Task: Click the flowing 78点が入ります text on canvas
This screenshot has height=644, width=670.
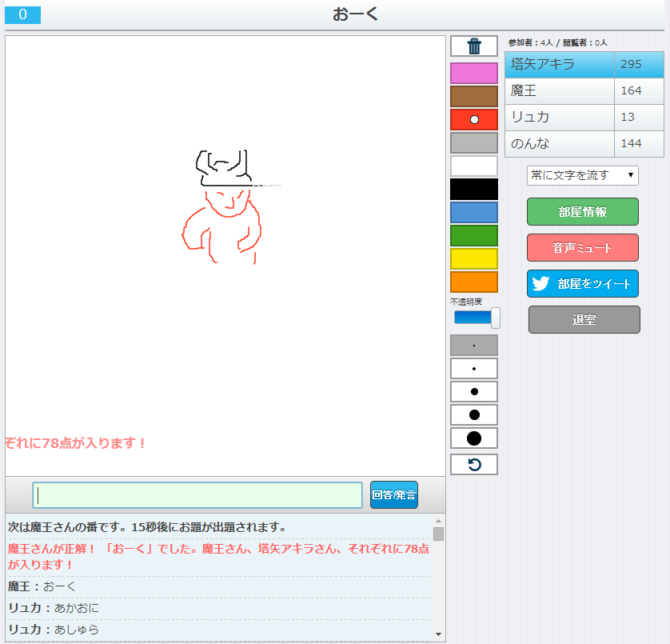Action: click(x=75, y=443)
